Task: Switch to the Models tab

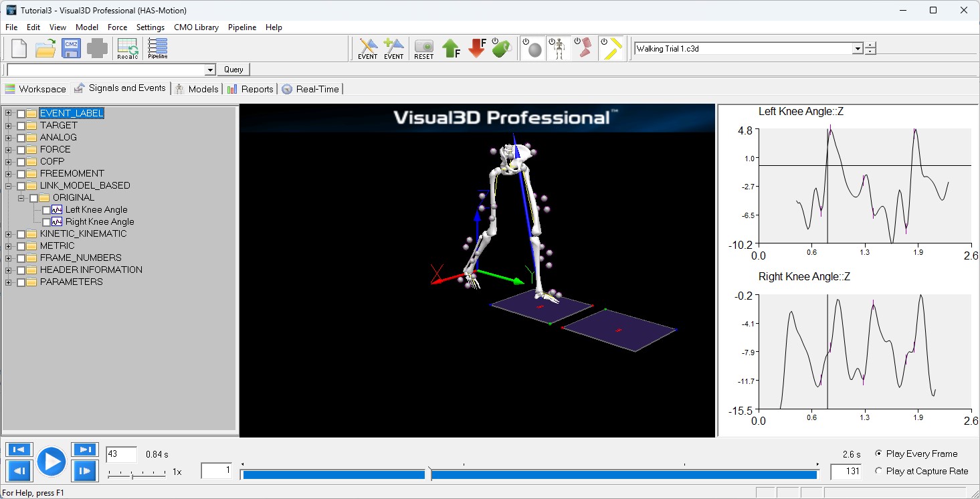Action: click(x=197, y=88)
